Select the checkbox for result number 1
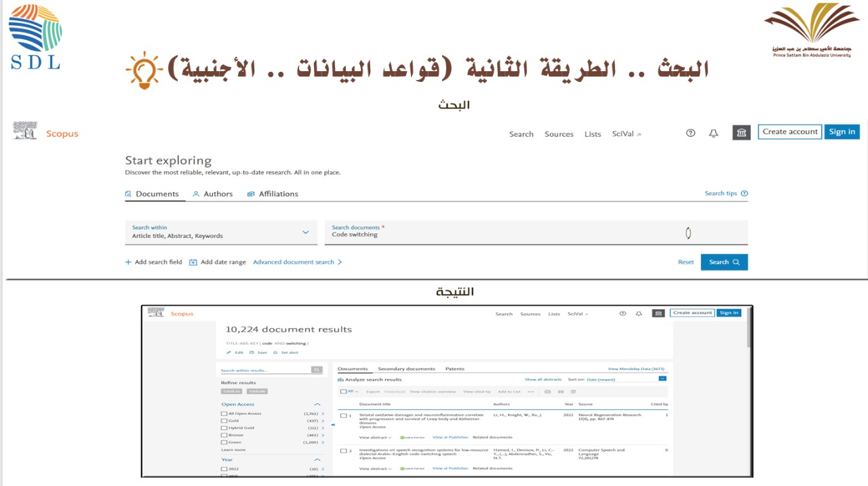Viewport: 868px width, 486px height. pyautogui.click(x=343, y=416)
